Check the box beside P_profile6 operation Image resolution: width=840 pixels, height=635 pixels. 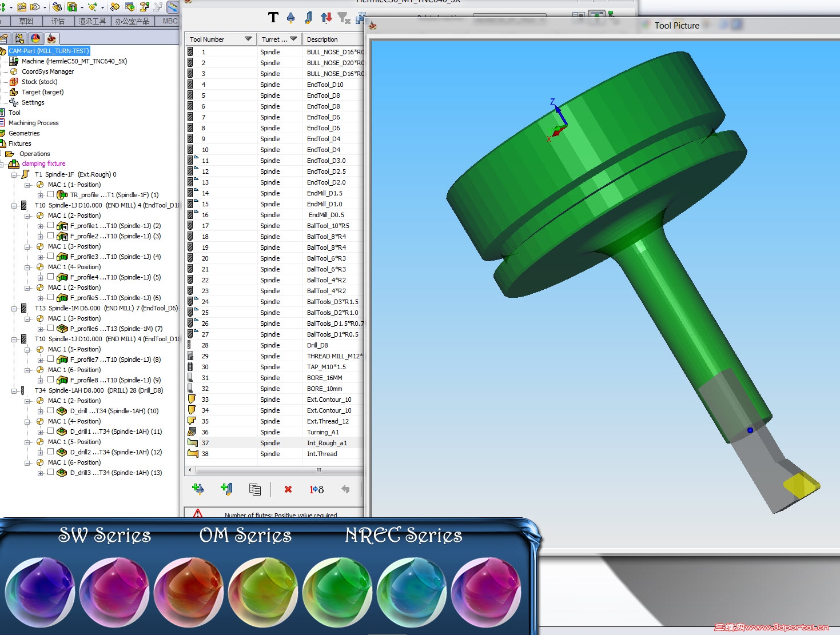pos(49,329)
